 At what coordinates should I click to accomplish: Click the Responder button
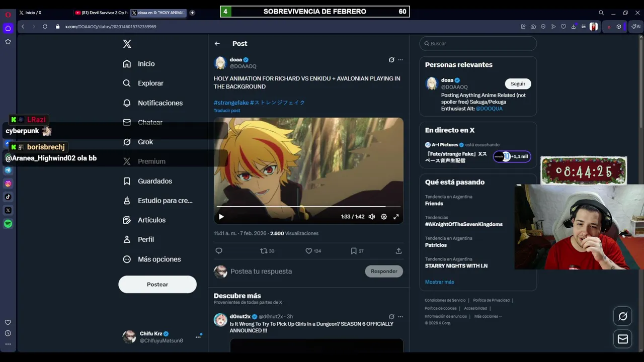[384, 271]
